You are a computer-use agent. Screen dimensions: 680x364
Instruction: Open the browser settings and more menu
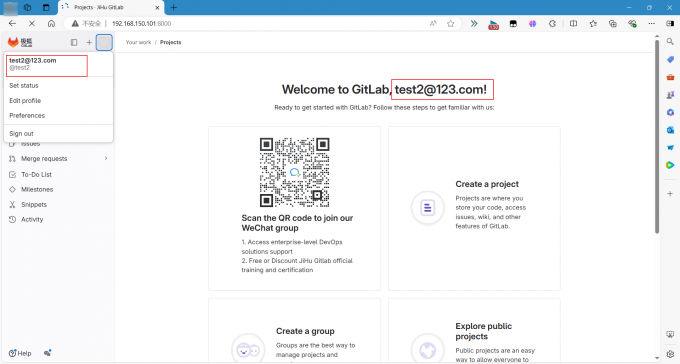coord(651,23)
